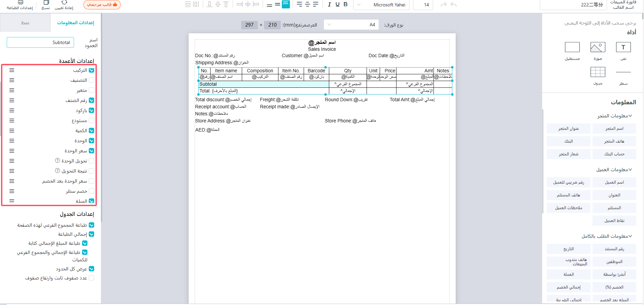Disable the عرض كل الحدود checkbox
Screen dimensions: 644x305
point(91,269)
